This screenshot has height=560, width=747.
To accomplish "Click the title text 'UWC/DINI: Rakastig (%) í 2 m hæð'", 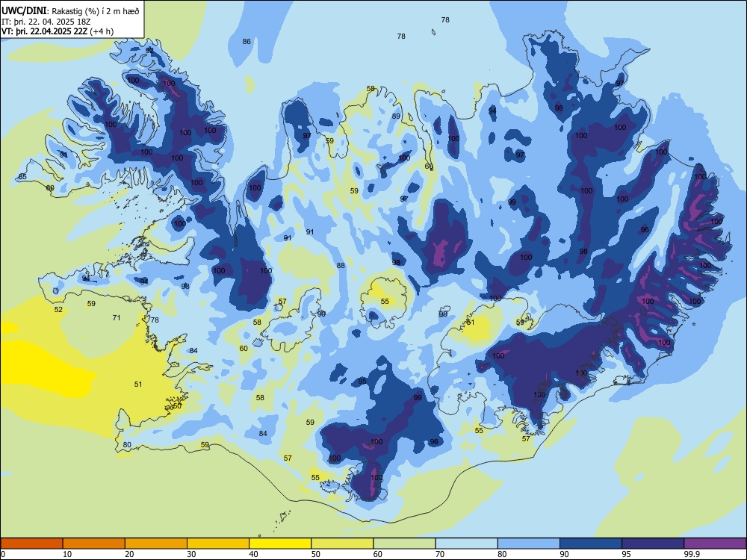I will [70, 10].
